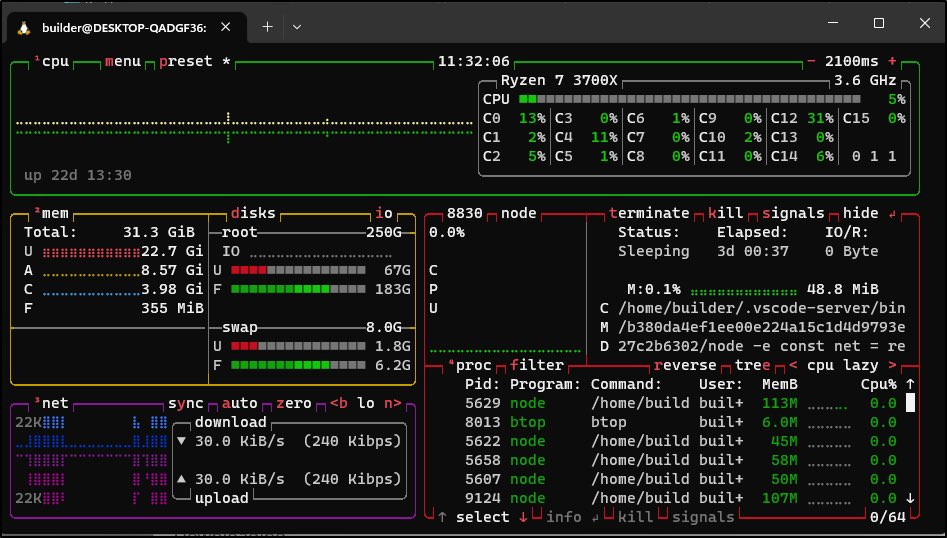Click the MemB column header
This screenshot has width=947, height=538.
click(x=780, y=385)
